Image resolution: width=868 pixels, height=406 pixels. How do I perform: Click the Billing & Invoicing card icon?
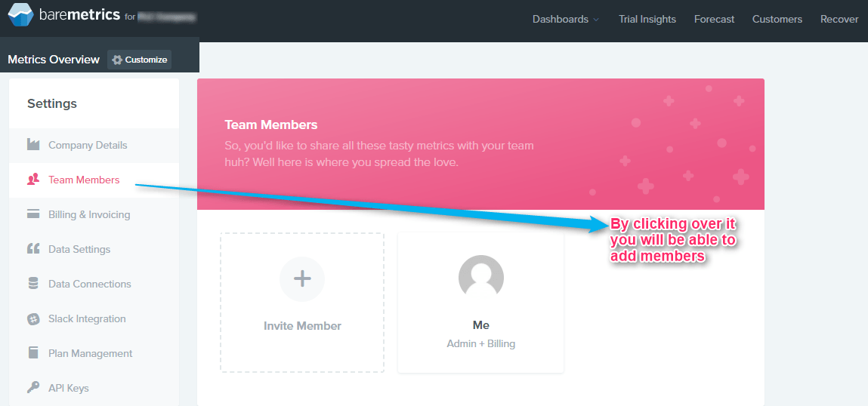pos(33,214)
